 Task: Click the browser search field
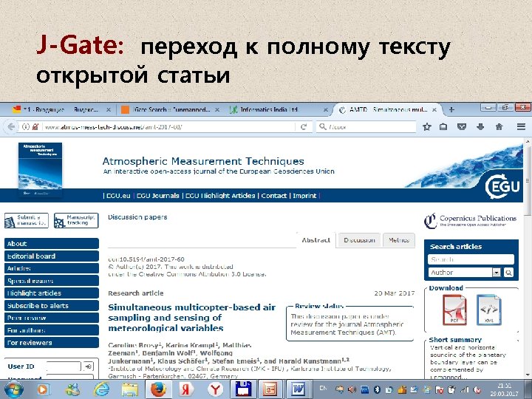click(x=366, y=127)
